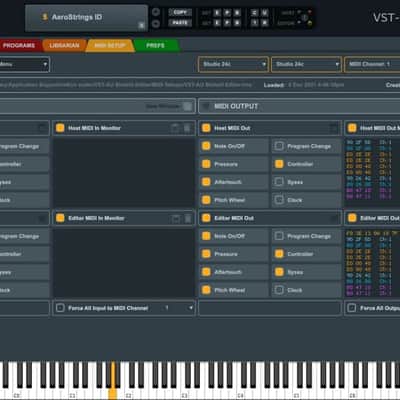Expand the force input MIDI channel number dropdown
This screenshot has width=400, height=400.
[179, 308]
